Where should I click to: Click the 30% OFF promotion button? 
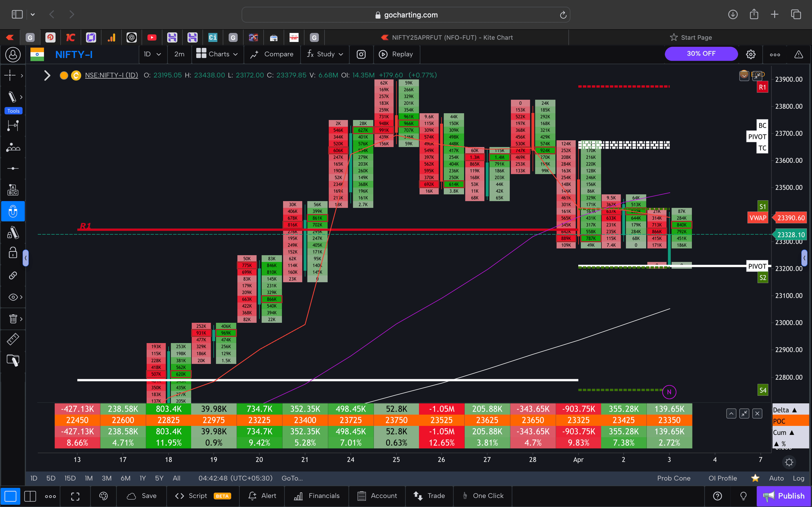pyautogui.click(x=701, y=54)
